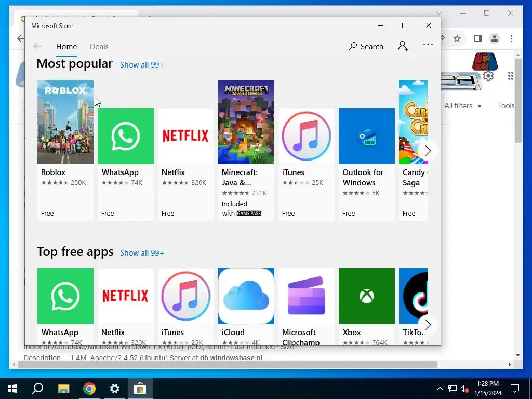The image size is (532, 399).
Task: Open iCloud app icon
Action: 246,296
